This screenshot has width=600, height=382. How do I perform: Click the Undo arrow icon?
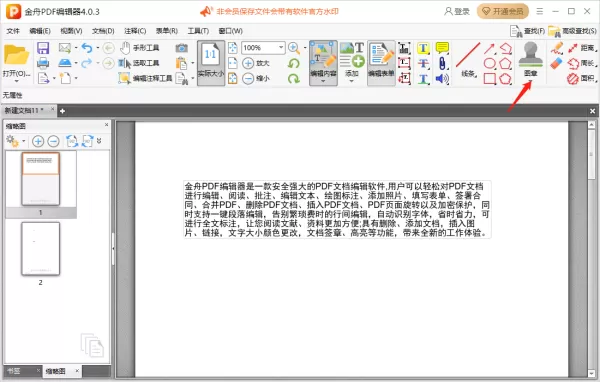click(87, 48)
